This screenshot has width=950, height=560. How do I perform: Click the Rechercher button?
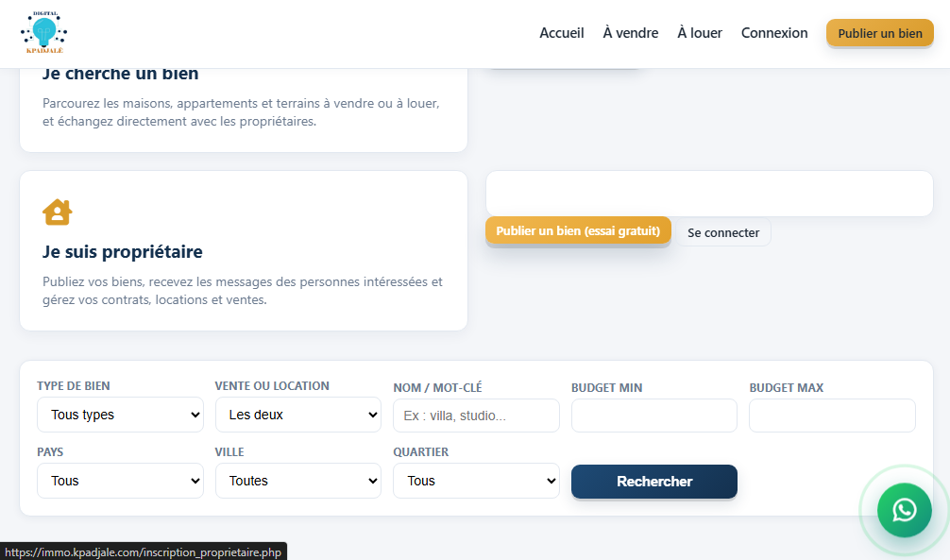coord(654,482)
